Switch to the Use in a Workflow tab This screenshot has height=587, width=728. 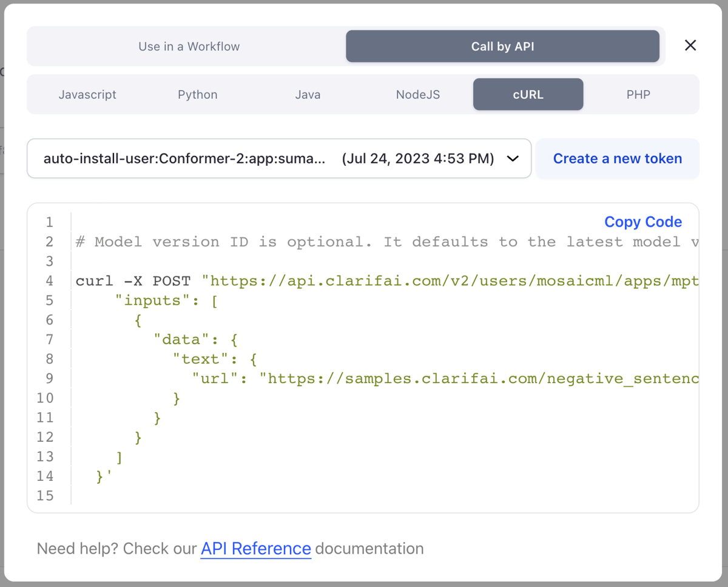[x=189, y=46]
